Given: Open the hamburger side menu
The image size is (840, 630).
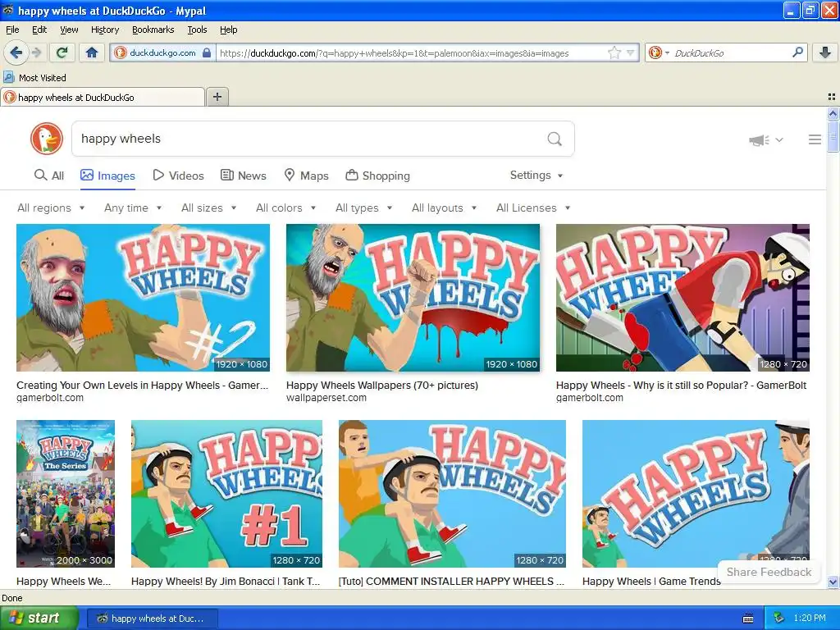Looking at the screenshot, I should 815,139.
